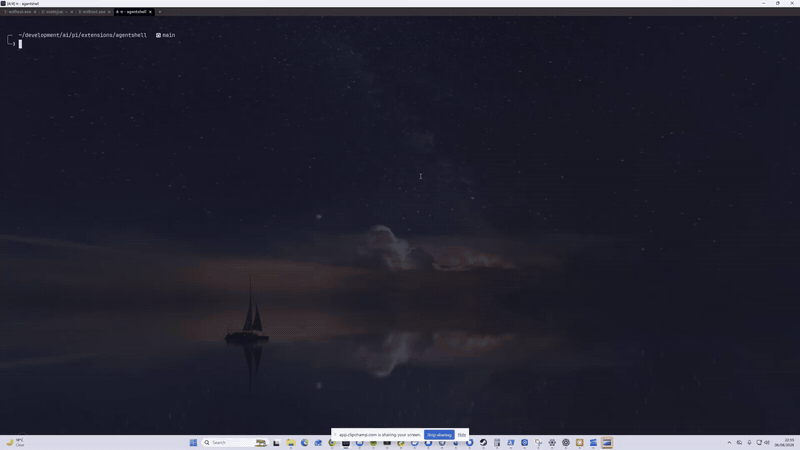Screen dimensions: 800x450
Task: Click the taskbar Search box
Action: click(235, 442)
